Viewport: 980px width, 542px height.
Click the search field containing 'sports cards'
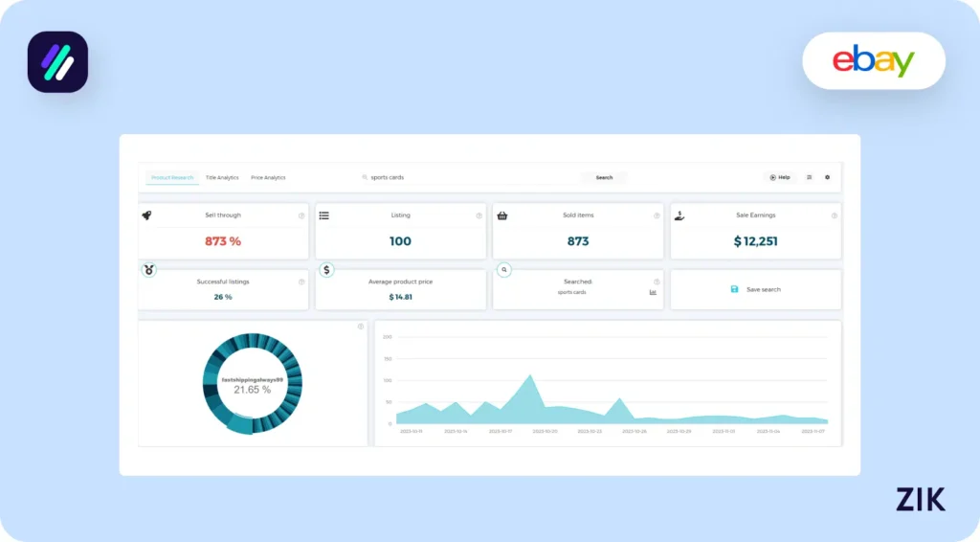(469, 177)
